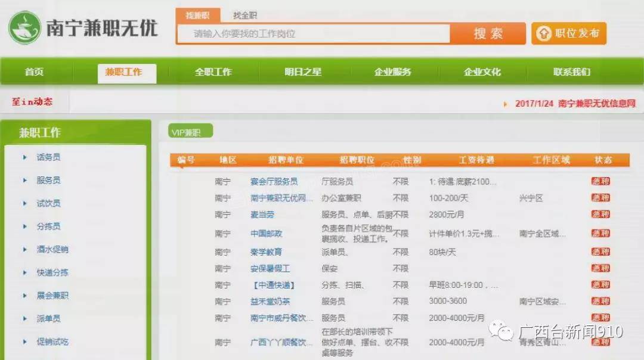The height and width of the screenshot is (360, 644).
Task: Expand the 快递分拣 sidebar category
Action: [52, 272]
